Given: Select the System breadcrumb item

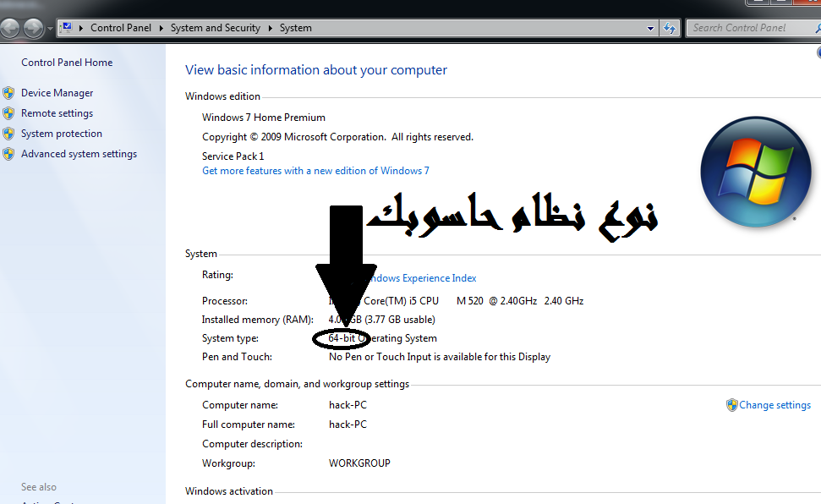Looking at the screenshot, I should [295, 28].
